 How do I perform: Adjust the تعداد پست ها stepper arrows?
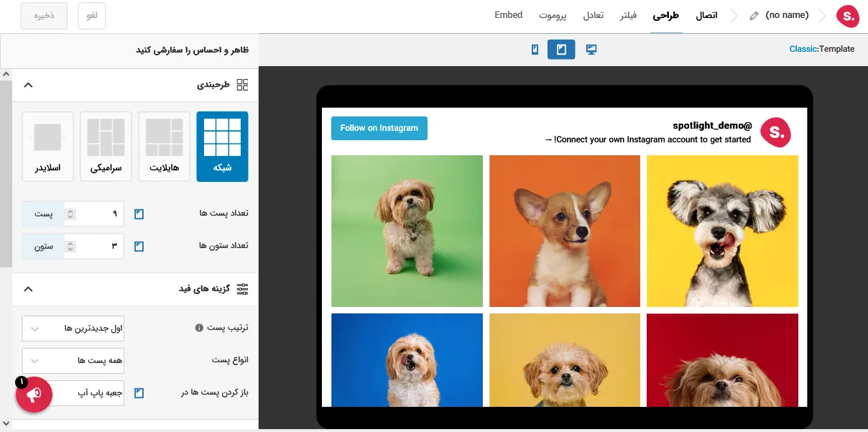[x=70, y=214]
